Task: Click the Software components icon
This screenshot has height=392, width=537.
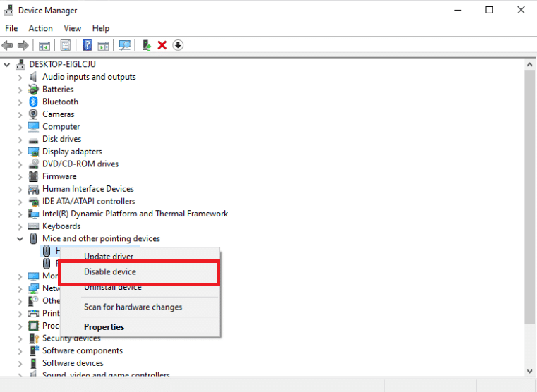Action: pos(33,350)
